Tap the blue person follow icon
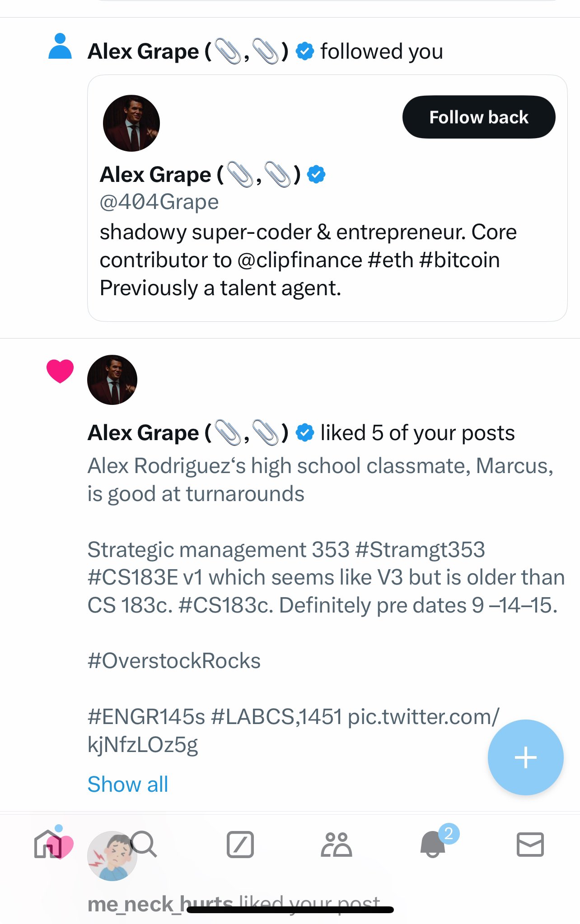The image size is (580, 924). (60, 46)
